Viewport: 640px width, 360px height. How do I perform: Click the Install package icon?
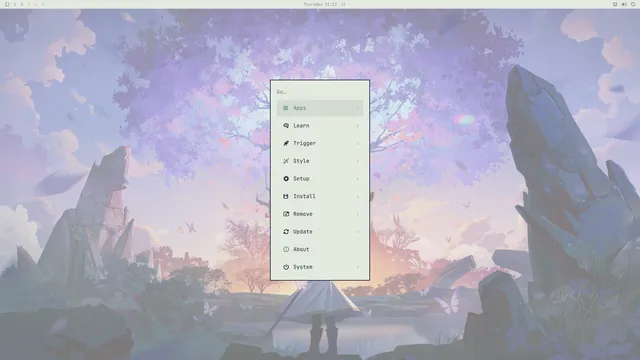(x=286, y=196)
